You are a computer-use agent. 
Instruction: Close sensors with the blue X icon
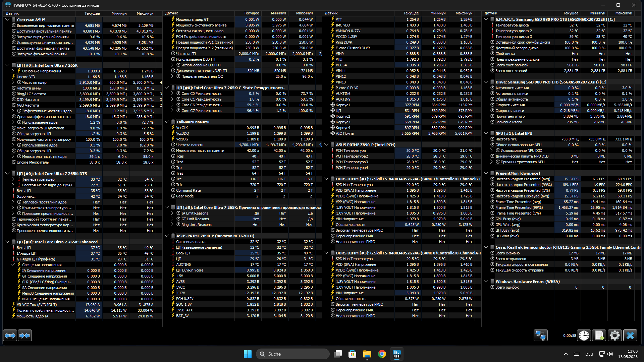pos(630,336)
